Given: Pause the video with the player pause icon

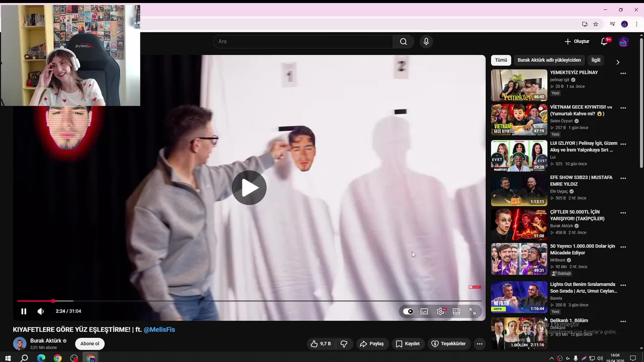Looking at the screenshot, I should tap(24, 311).
